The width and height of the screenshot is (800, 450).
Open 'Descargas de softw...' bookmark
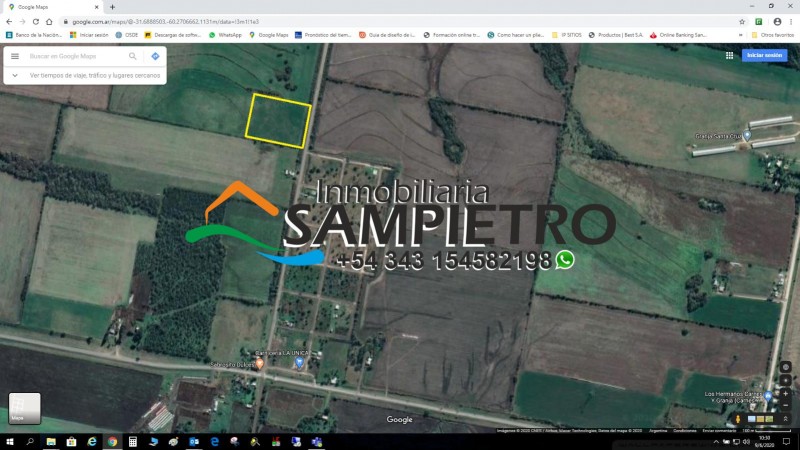[x=172, y=35]
